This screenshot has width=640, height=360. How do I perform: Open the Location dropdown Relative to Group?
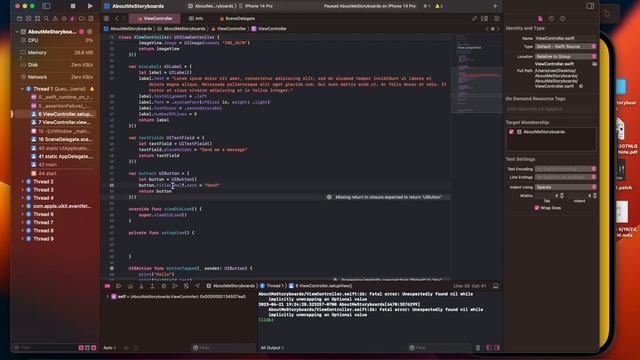tap(565, 57)
